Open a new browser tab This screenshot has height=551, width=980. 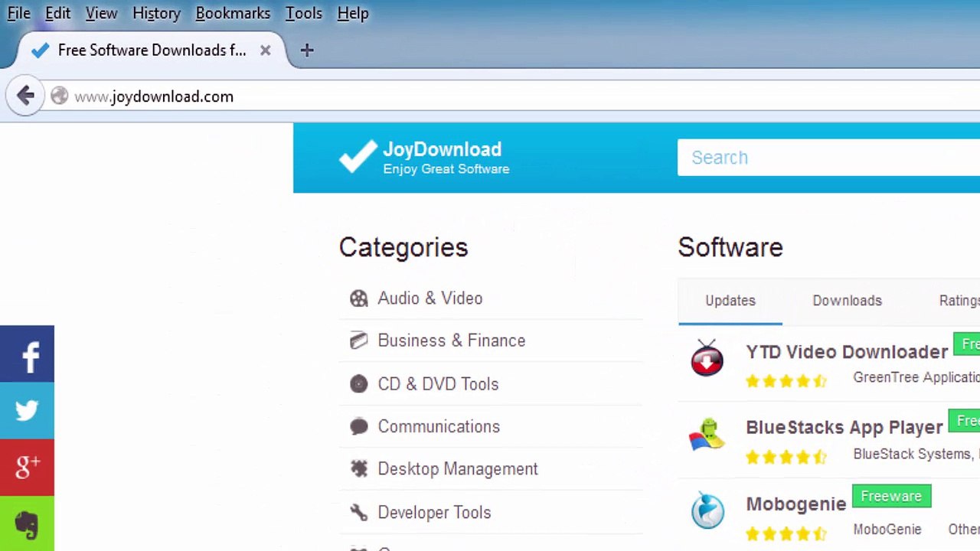point(307,51)
